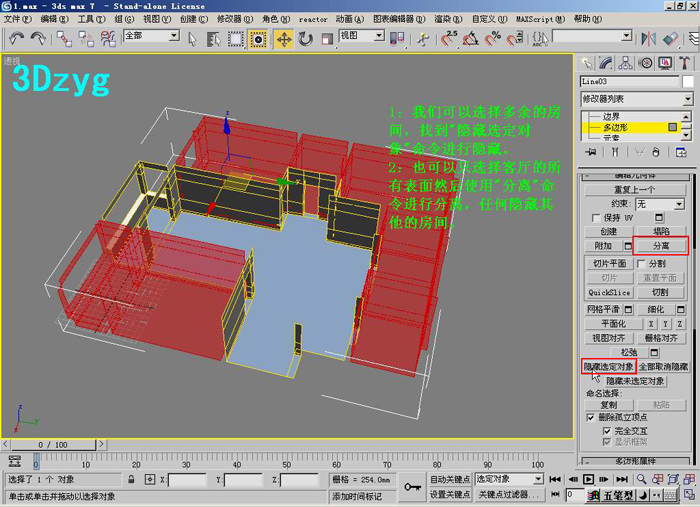Viewport: 700px width, 507px height.
Task: Click the QuickSlice button
Action: point(609,293)
